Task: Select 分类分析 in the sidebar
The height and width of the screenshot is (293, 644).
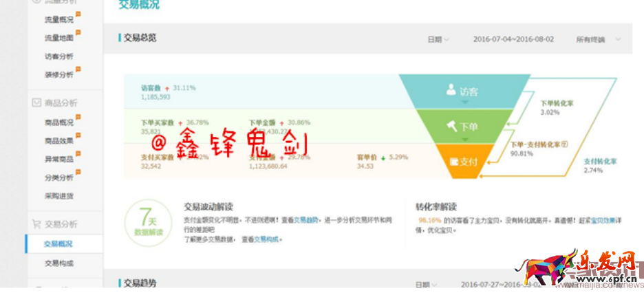Action: point(58,177)
